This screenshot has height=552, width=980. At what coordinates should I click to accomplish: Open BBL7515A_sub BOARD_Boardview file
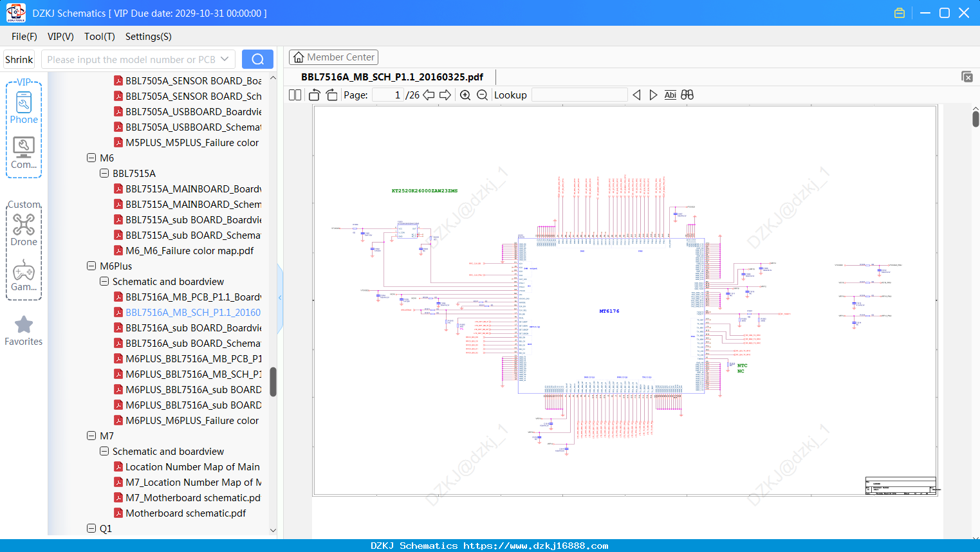[x=193, y=219]
